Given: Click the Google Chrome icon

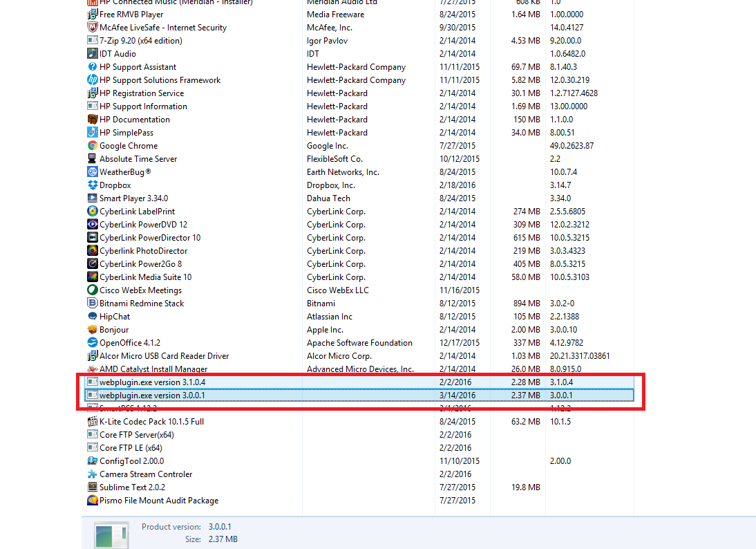Looking at the screenshot, I should click(x=92, y=146).
